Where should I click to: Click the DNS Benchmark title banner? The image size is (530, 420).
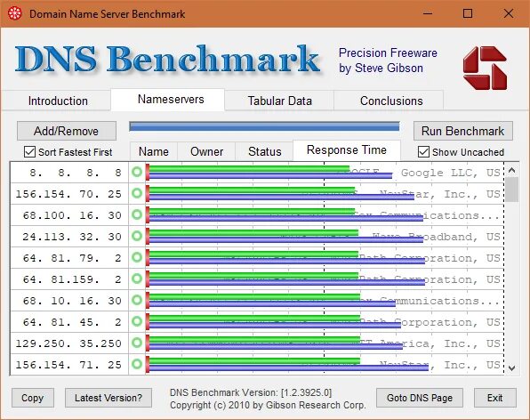[x=167, y=60]
